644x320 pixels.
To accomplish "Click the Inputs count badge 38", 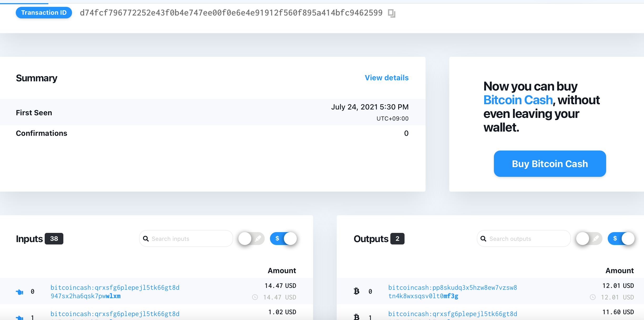I will point(54,239).
